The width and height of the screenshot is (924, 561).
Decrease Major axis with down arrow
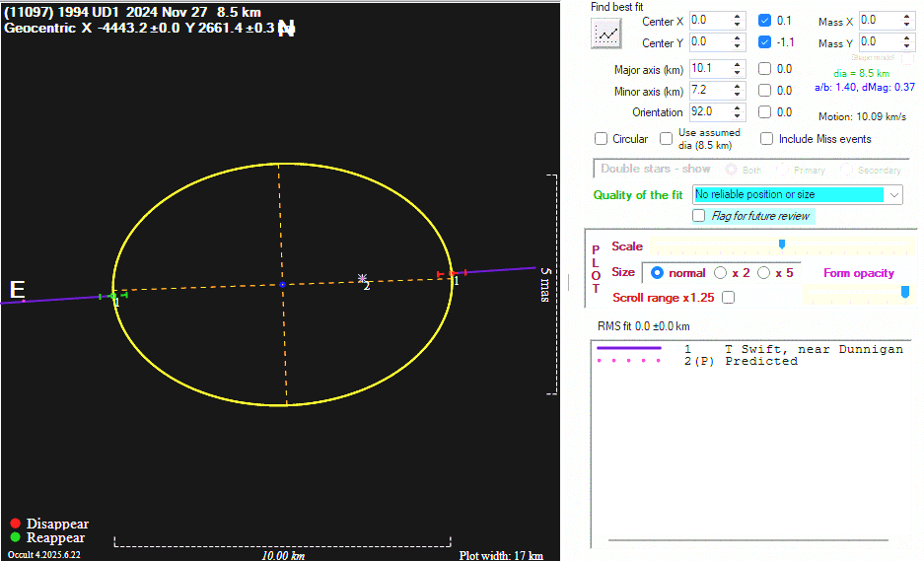pos(738,73)
